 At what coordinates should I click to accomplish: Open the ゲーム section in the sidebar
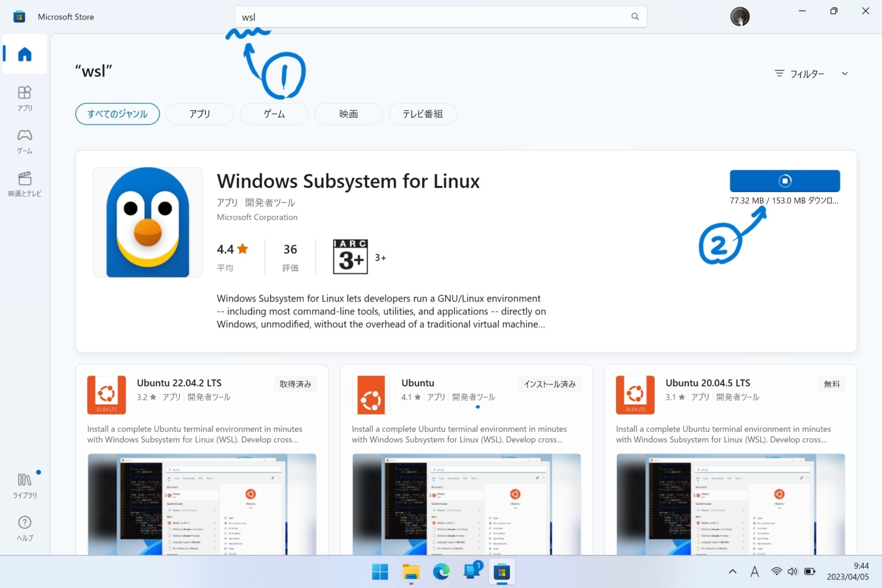(x=24, y=141)
